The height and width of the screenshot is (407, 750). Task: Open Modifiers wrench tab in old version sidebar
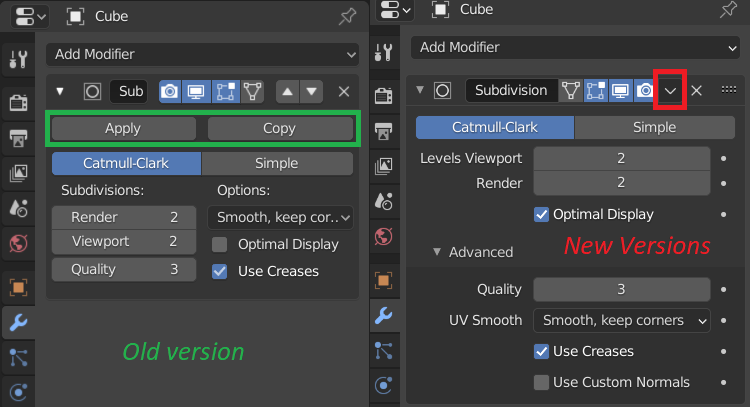click(x=18, y=322)
